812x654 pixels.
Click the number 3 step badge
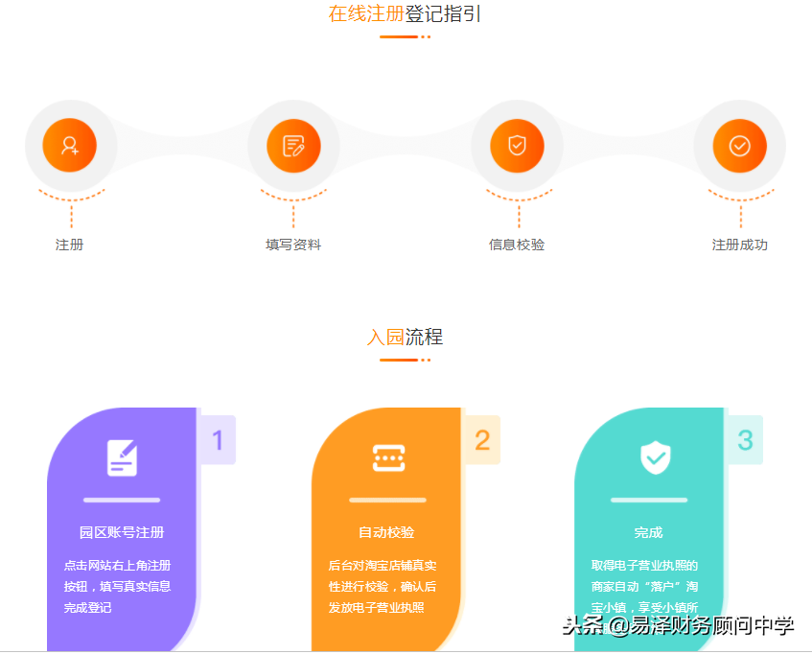(745, 440)
